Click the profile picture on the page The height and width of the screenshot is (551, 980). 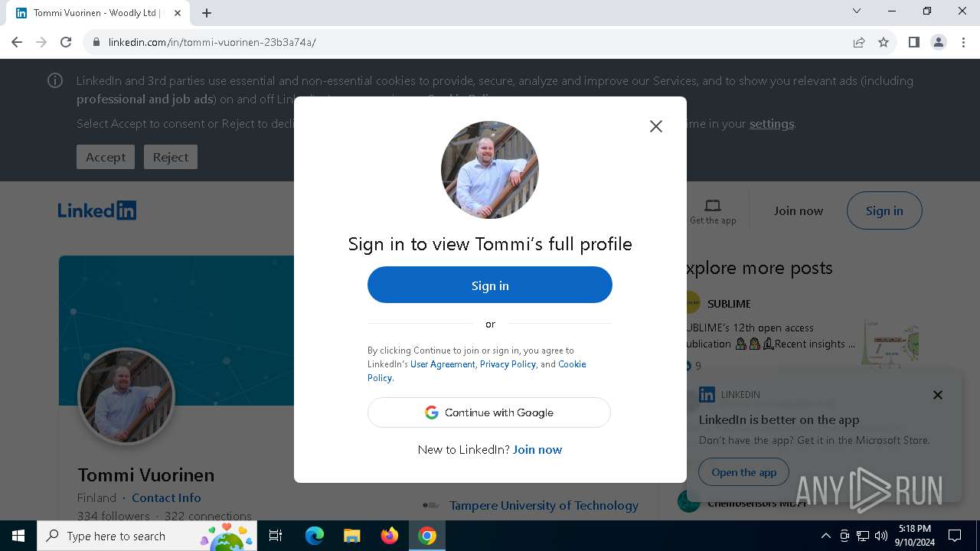(126, 396)
